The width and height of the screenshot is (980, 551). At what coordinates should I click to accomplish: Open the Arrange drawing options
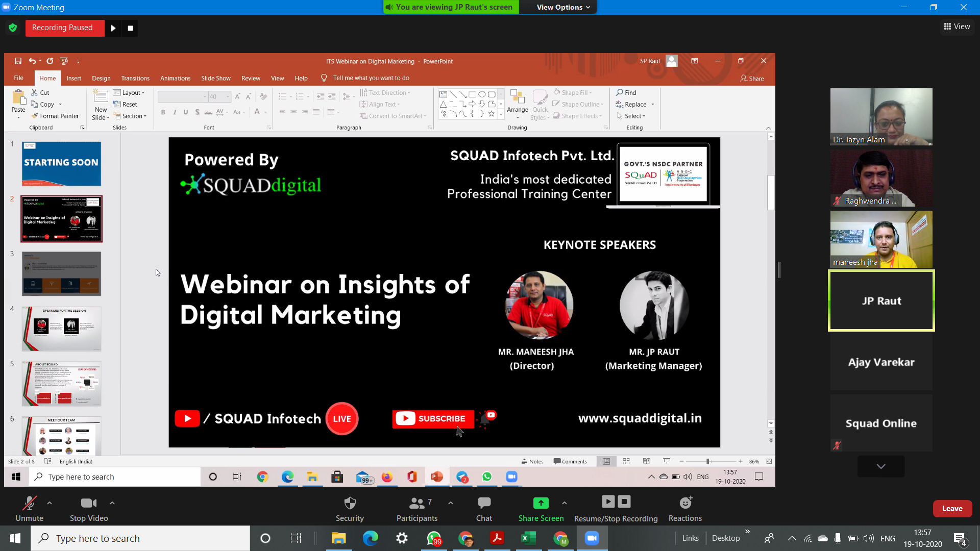(518, 104)
